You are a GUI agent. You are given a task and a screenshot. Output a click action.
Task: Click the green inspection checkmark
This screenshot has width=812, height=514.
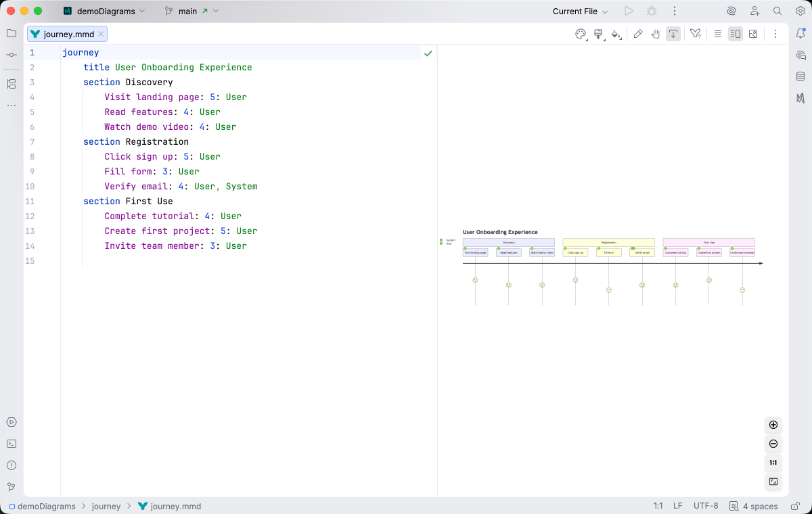coord(428,53)
